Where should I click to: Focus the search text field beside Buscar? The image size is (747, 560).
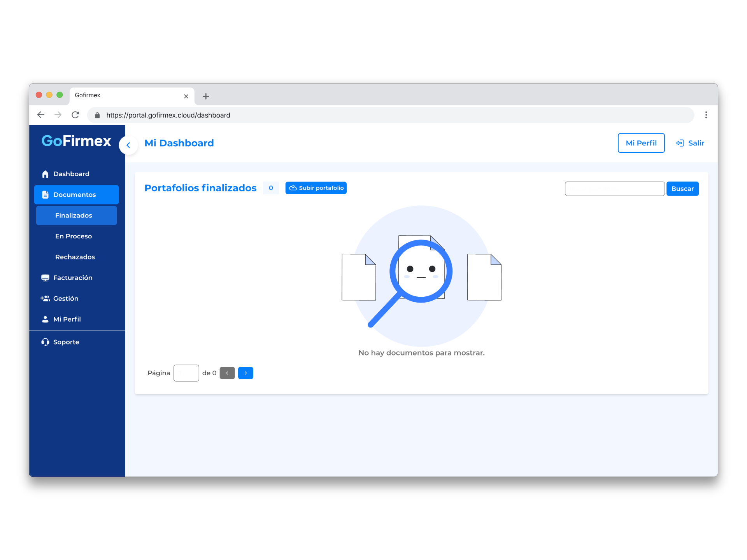pos(614,189)
